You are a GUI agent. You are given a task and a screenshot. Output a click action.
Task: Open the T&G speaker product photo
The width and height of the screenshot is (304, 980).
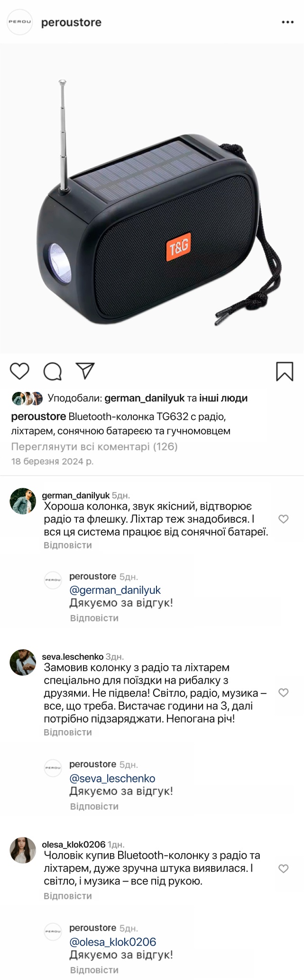click(x=152, y=200)
